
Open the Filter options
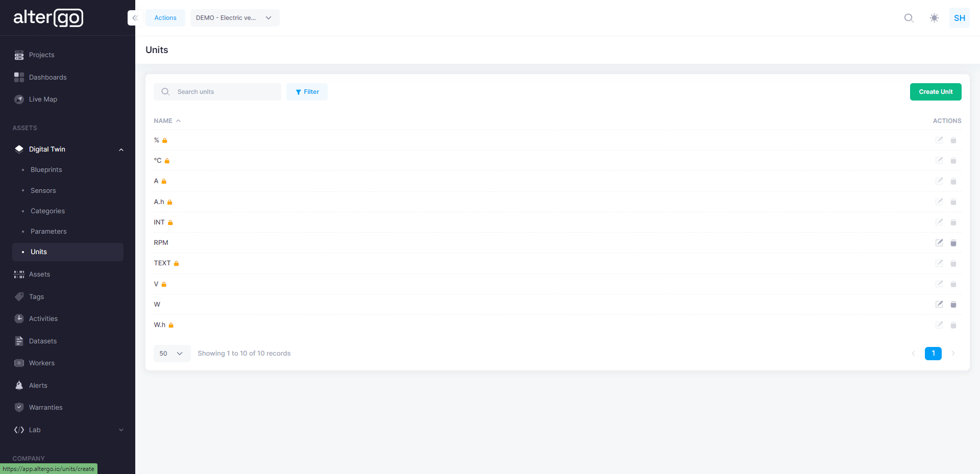307,92
